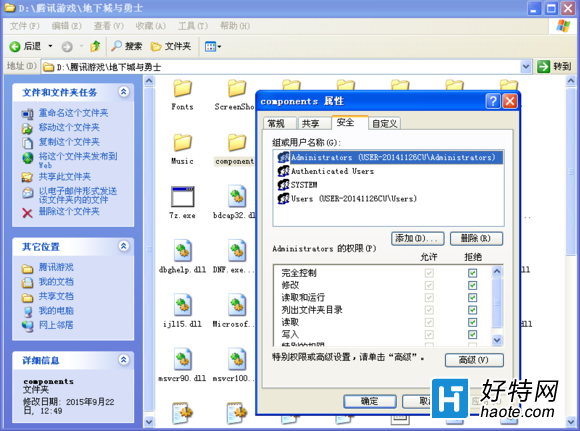Image resolution: width=580 pixels, height=431 pixels.
Task: Expand the address bar dropdown arrow
Action: click(526, 67)
